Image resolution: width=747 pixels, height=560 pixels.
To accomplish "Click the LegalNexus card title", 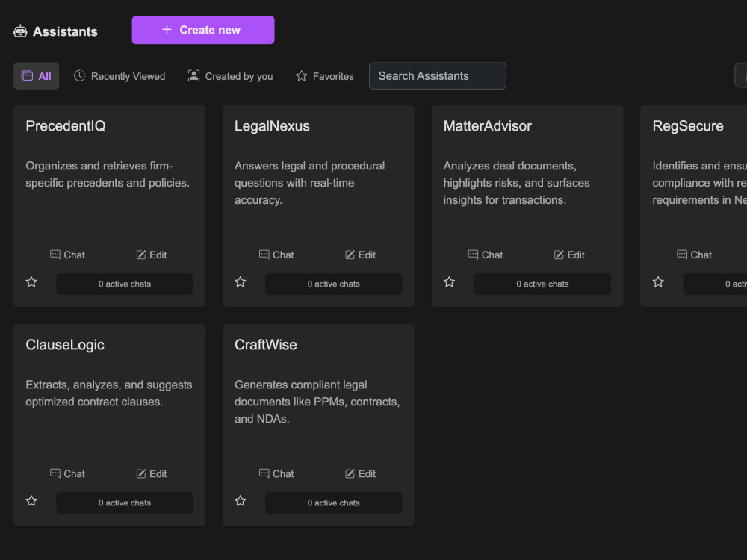I will (272, 126).
